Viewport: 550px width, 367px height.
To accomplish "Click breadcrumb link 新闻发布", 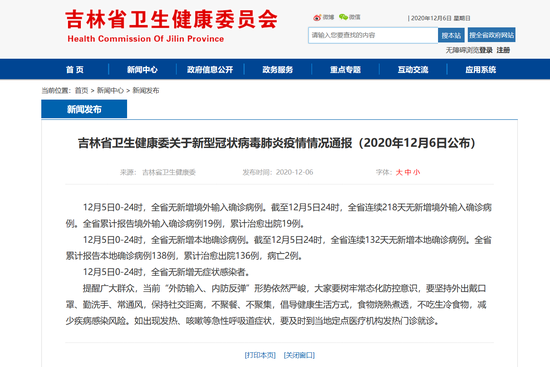I will [146, 91].
